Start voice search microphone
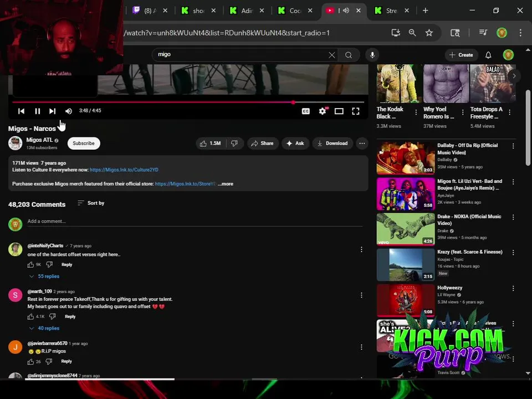This screenshot has height=399, width=532. [372, 55]
